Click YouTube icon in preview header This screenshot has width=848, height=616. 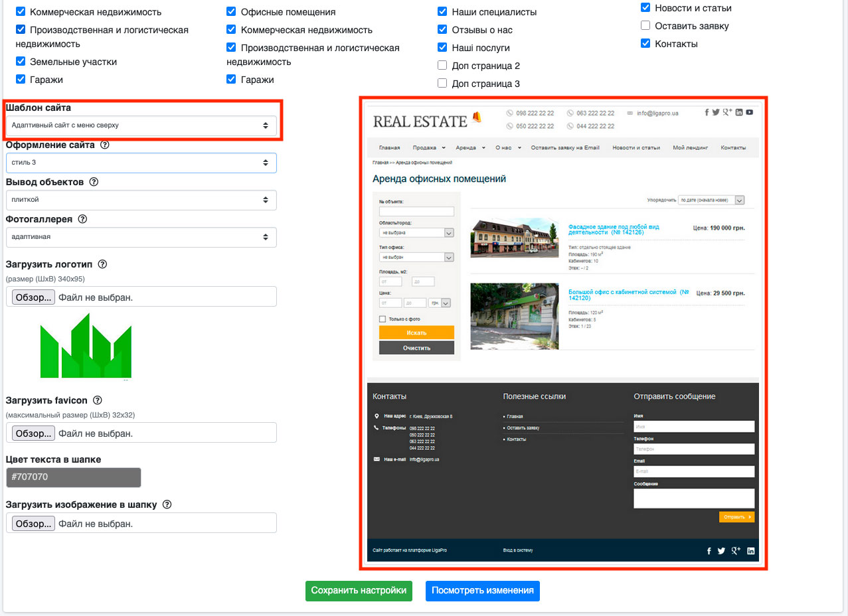pos(749,113)
